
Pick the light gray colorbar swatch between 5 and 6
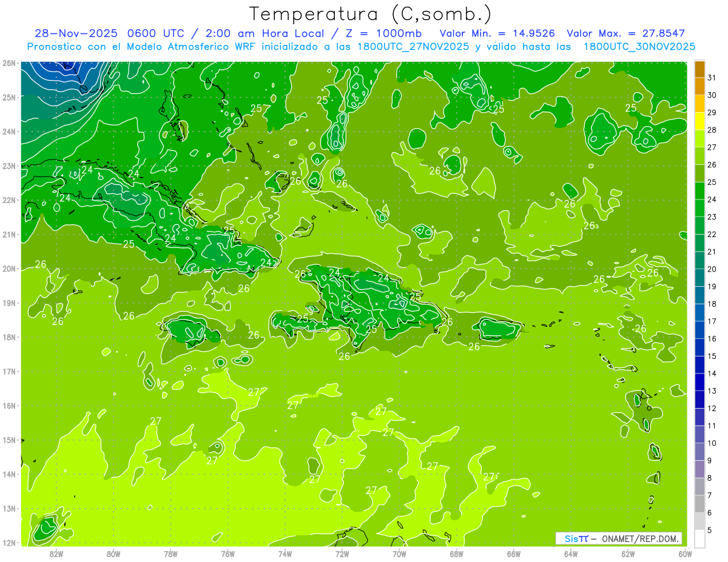pos(699,521)
